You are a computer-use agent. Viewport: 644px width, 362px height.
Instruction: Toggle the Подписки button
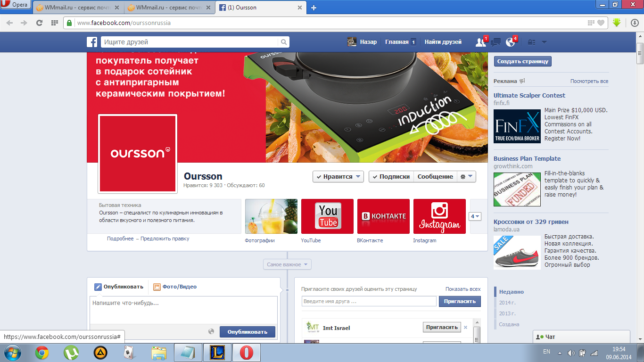point(391,176)
